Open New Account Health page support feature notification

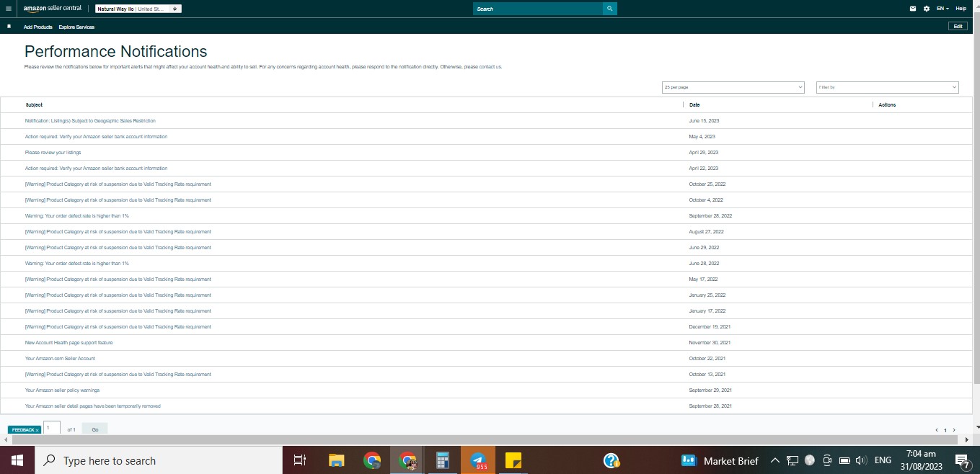click(69, 343)
